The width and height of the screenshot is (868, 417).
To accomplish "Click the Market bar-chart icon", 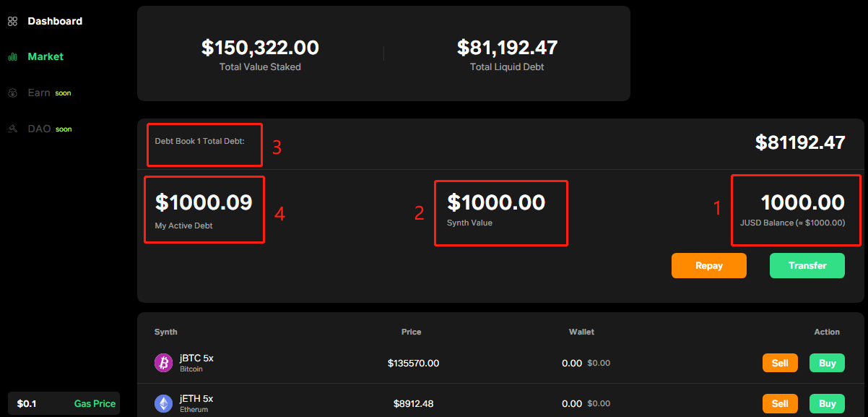I will tap(12, 56).
